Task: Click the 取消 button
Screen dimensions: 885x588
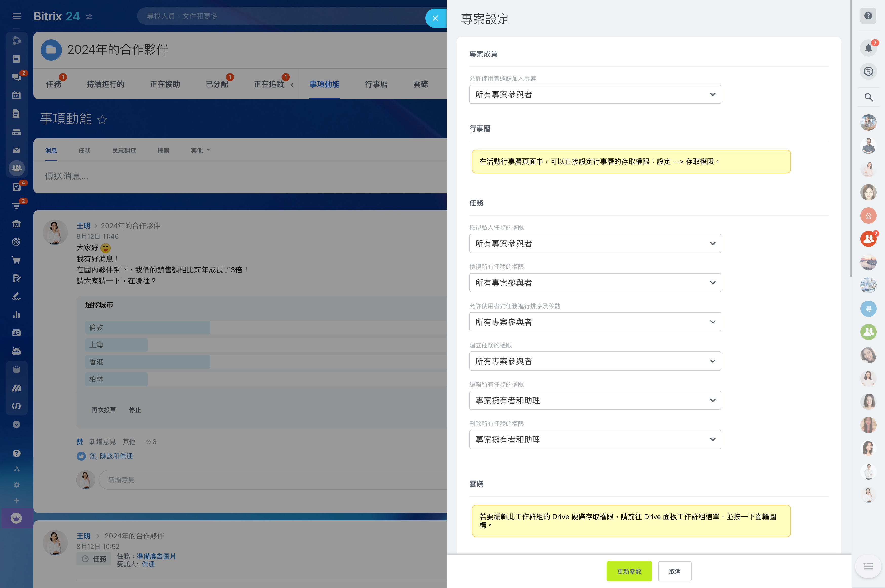Action: (675, 571)
